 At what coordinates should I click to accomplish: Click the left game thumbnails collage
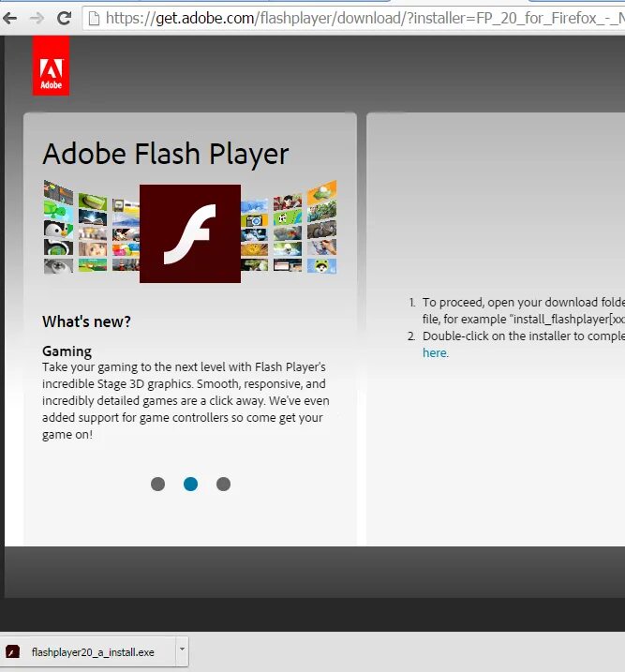pyautogui.click(x=91, y=227)
